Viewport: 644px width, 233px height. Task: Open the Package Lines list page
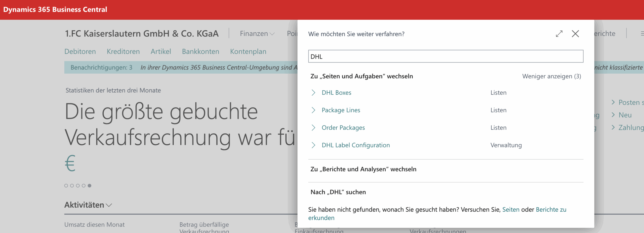pyautogui.click(x=341, y=110)
